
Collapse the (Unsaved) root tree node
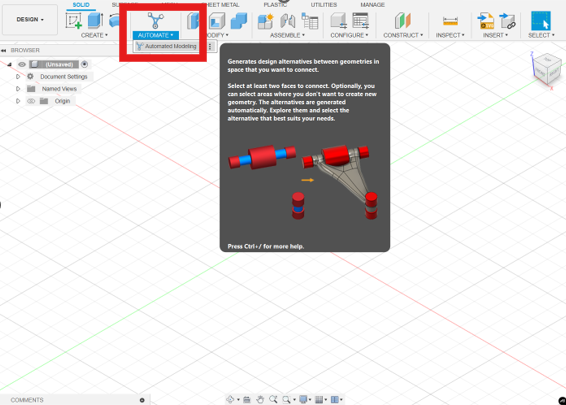click(9, 64)
